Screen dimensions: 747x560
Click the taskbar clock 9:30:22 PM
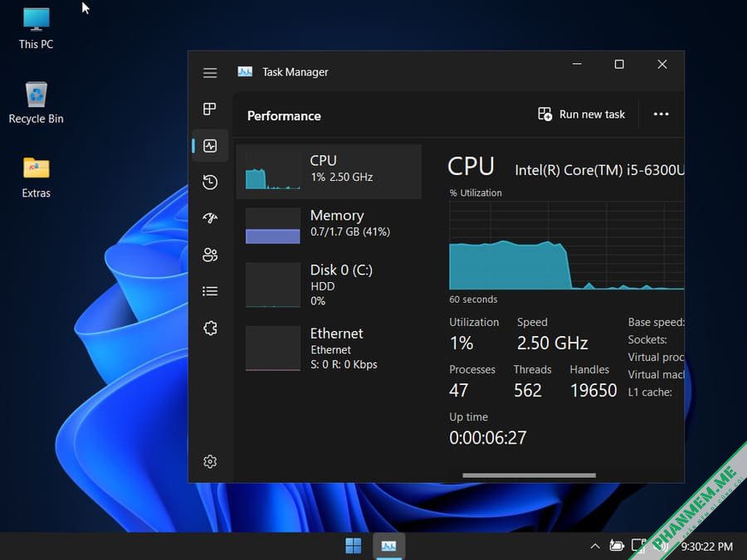707,546
